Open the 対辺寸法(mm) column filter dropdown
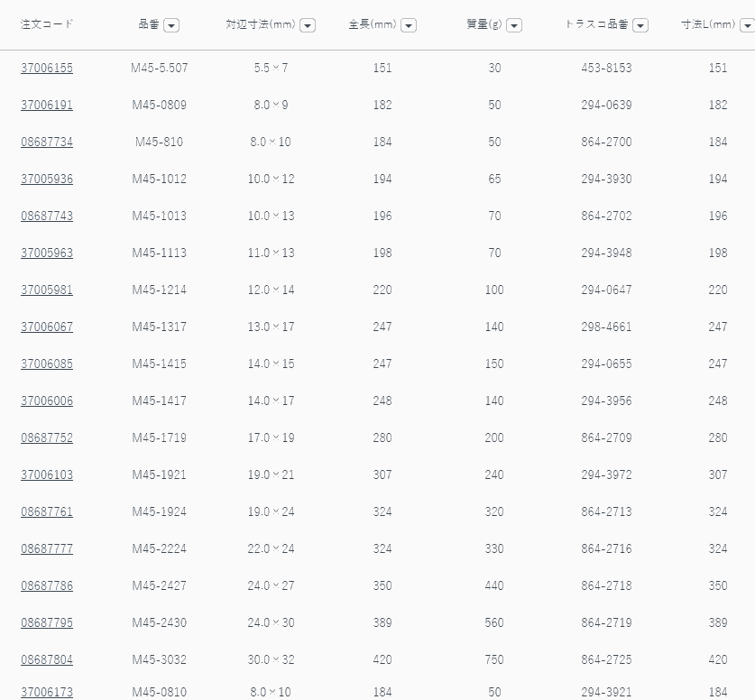Screen dimensions: 755x700 tap(308, 25)
